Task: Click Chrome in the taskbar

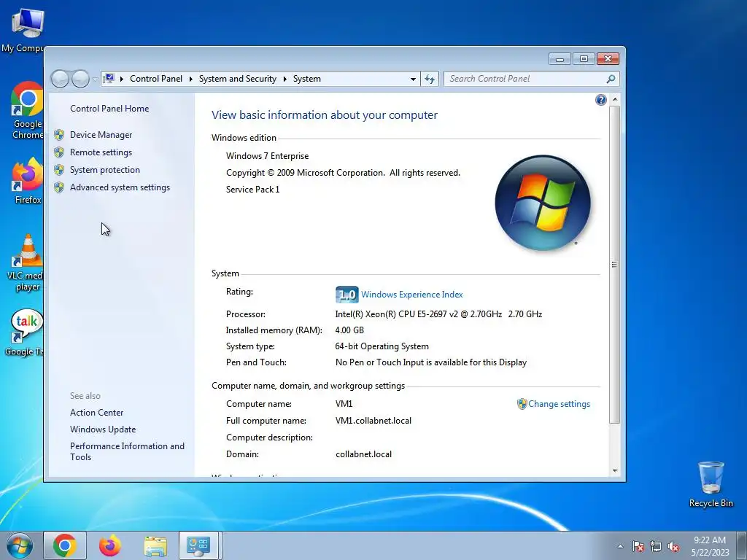Action: (x=65, y=545)
